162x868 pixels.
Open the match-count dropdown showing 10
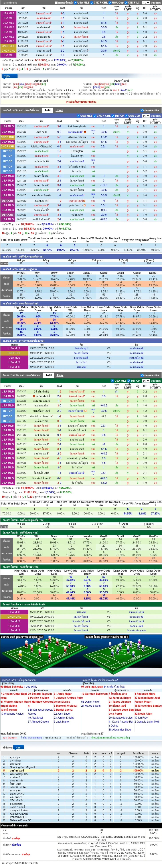click(x=145, y=3)
